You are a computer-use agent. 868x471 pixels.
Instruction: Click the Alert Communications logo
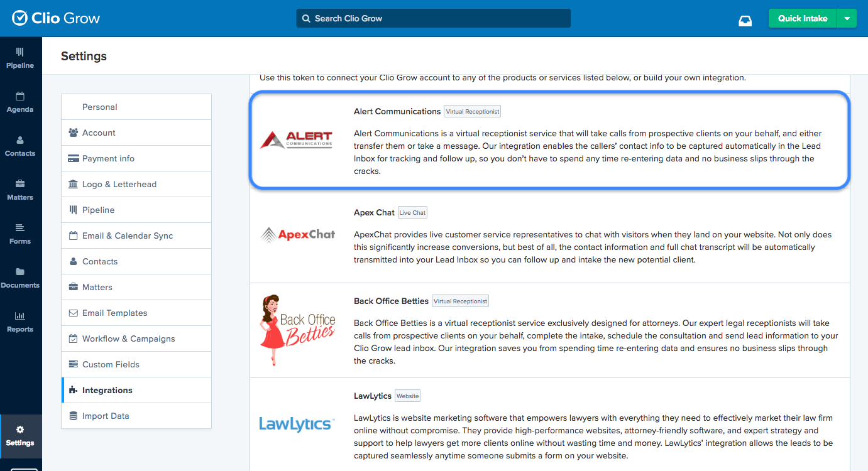(297, 139)
